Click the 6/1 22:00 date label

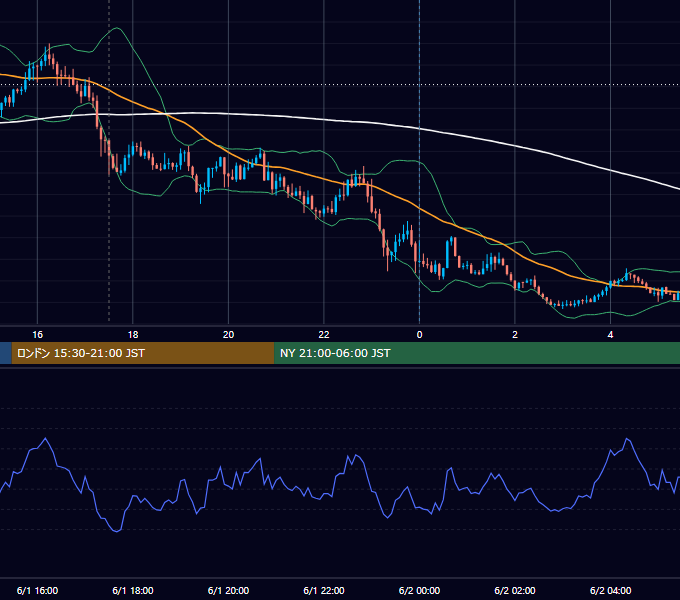pos(324,590)
